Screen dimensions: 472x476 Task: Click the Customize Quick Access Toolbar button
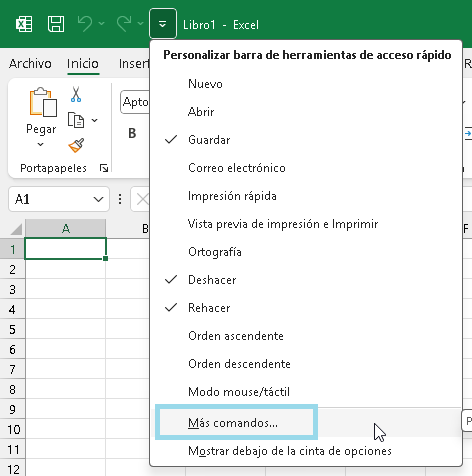coord(163,24)
